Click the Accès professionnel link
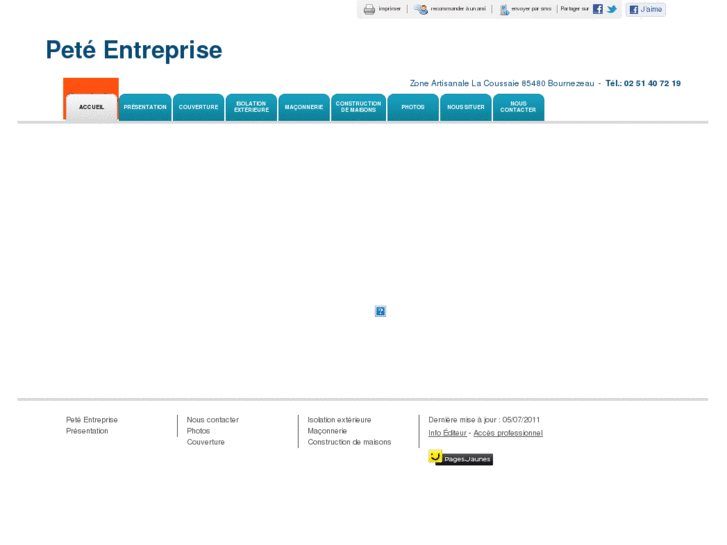This screenshot has width=727, height=545. click(508, 433)
